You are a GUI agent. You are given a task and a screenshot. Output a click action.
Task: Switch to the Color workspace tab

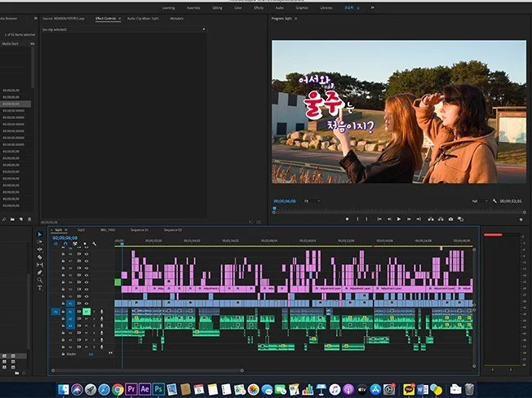point(238,7)
